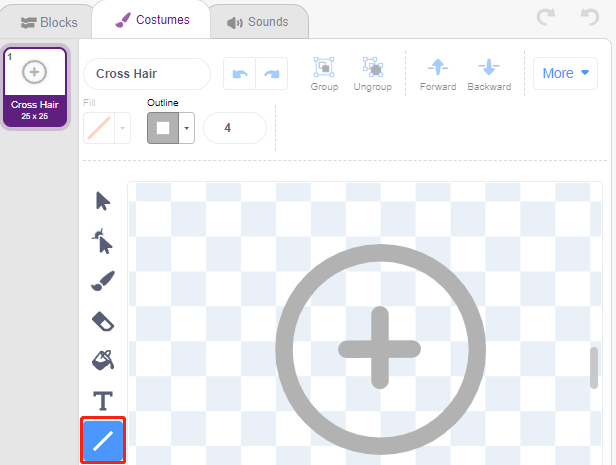Image resolution: width=616 pixels, height=465 pixels.
Task: Click the canvas vertical scrollbar
Action: pyautogui.click(x=594, y=368)
